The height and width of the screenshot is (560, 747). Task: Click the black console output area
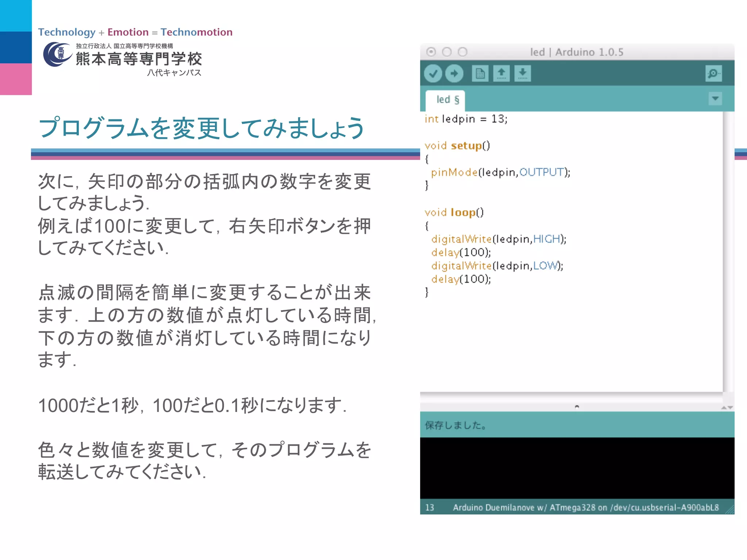pos(577,468)
